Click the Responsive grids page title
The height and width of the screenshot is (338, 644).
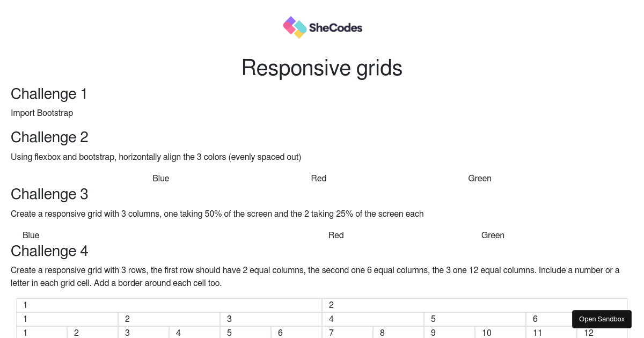(x=322, y=68)
